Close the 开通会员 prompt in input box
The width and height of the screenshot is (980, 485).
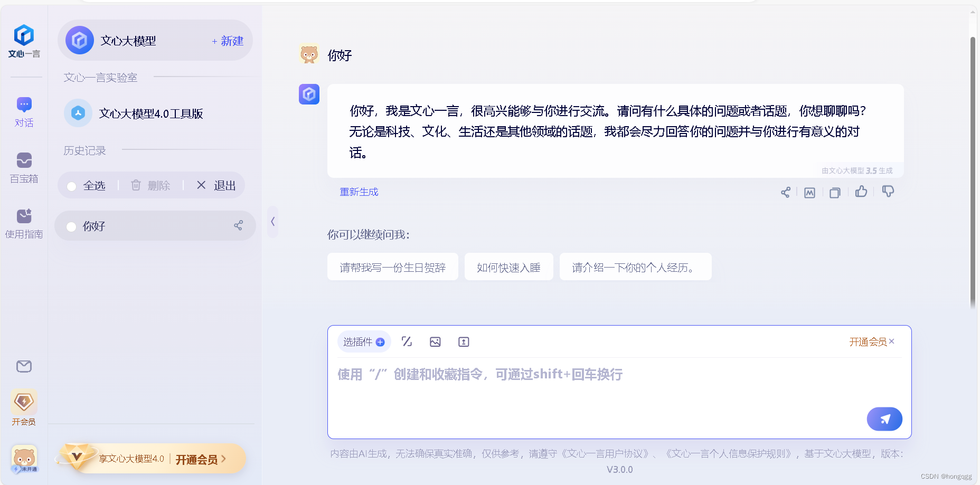(892, 341)
